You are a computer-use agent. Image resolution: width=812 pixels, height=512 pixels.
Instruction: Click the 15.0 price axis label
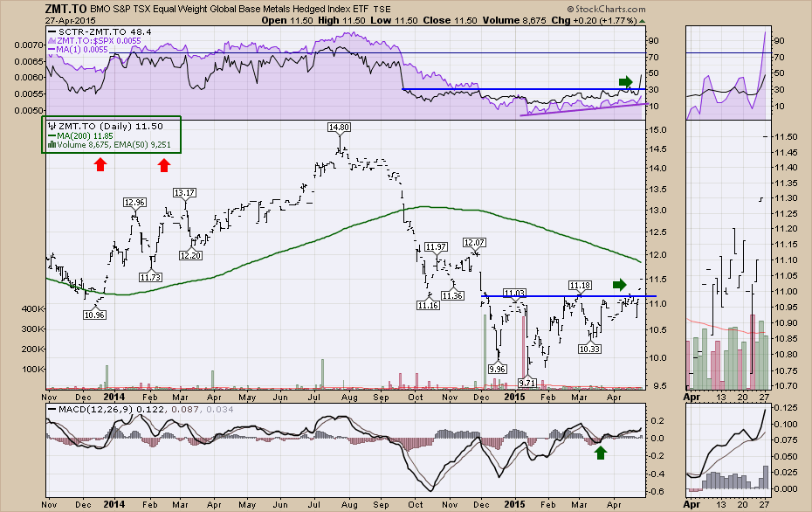(x=657, y=130)
